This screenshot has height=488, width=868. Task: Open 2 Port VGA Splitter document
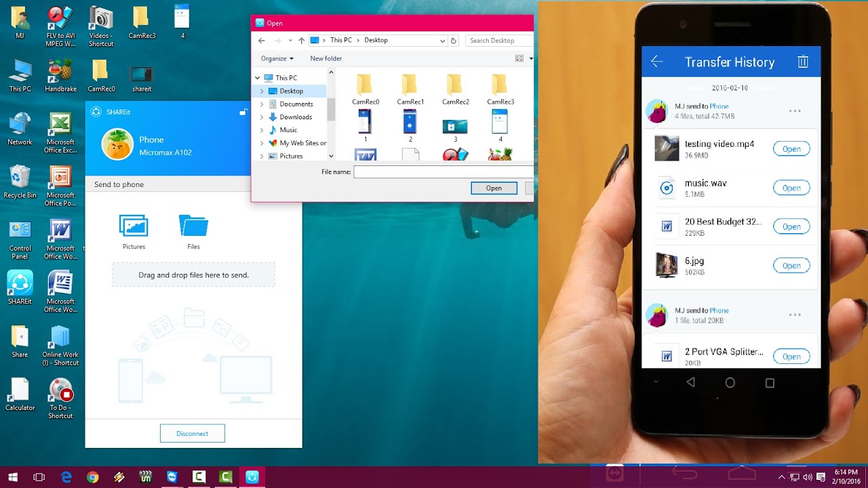click(x=791, y=357)
